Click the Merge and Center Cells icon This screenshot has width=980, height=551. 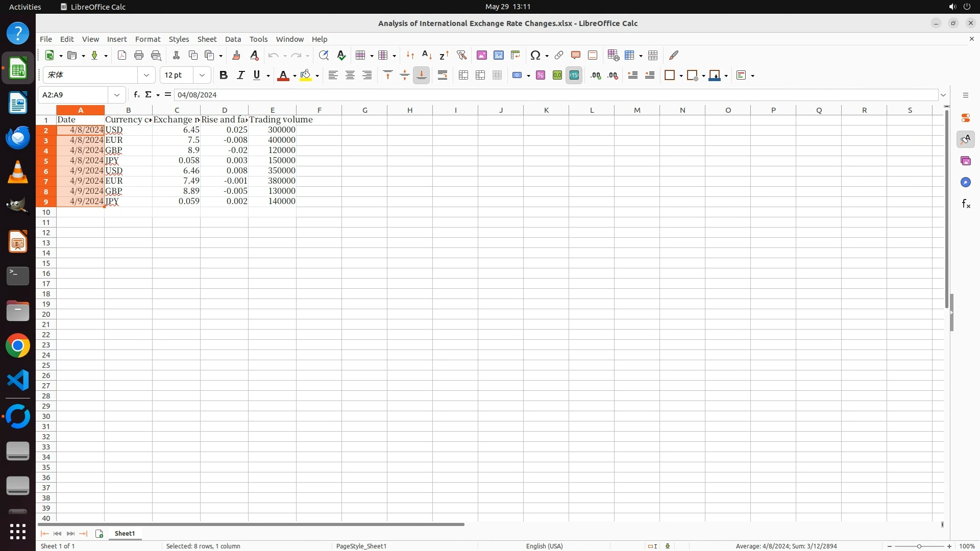pyautogui.click(x=463, y=76)
